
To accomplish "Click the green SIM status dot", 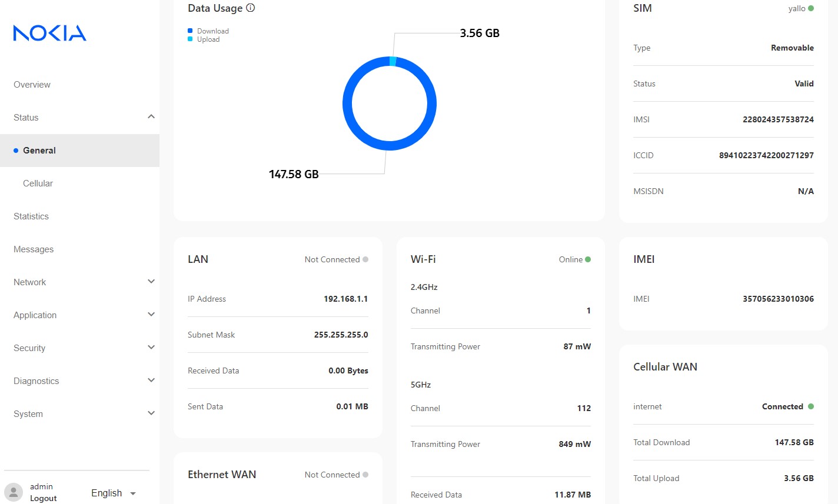I will coord(811,8).
